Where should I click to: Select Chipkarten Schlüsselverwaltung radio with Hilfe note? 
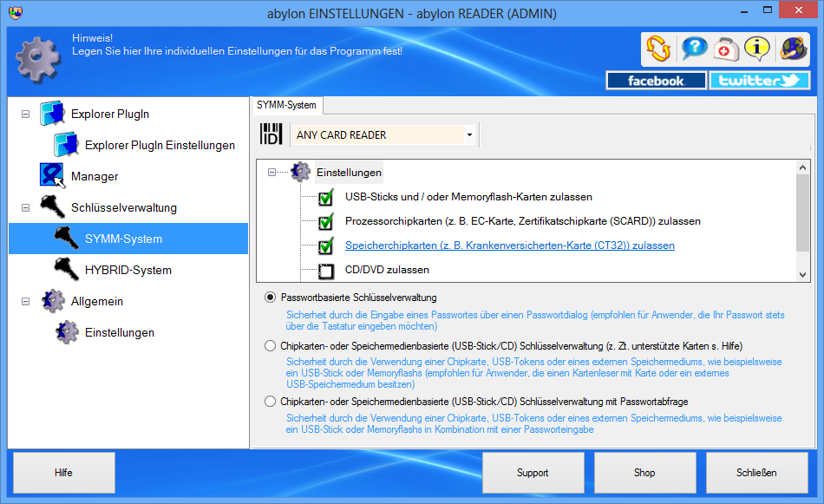(x=270, y=346)
